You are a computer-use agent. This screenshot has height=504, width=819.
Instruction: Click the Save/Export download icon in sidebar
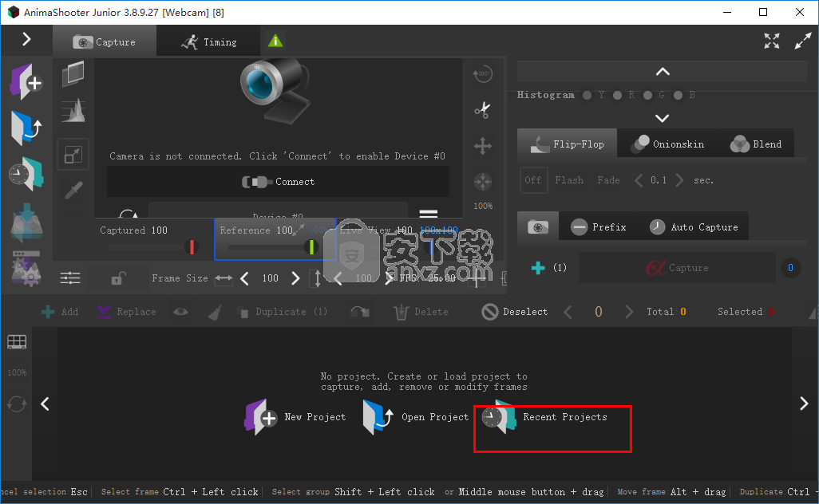point(26,222)
